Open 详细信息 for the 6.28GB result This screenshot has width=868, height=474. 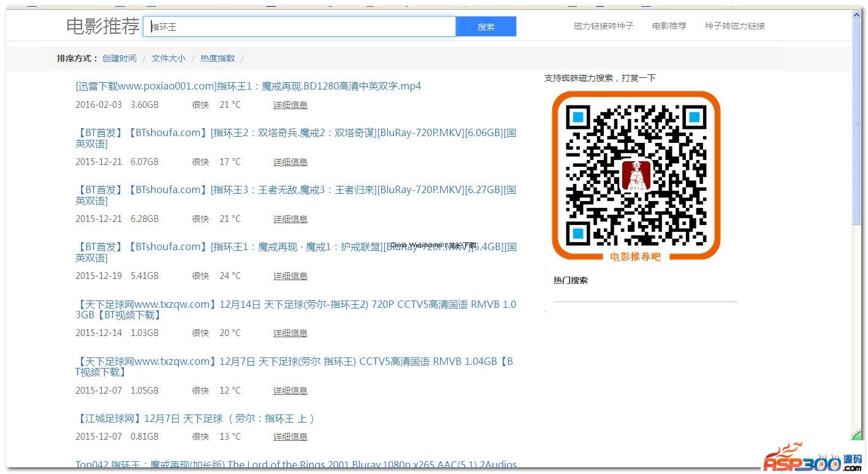[x=291, y=219]
